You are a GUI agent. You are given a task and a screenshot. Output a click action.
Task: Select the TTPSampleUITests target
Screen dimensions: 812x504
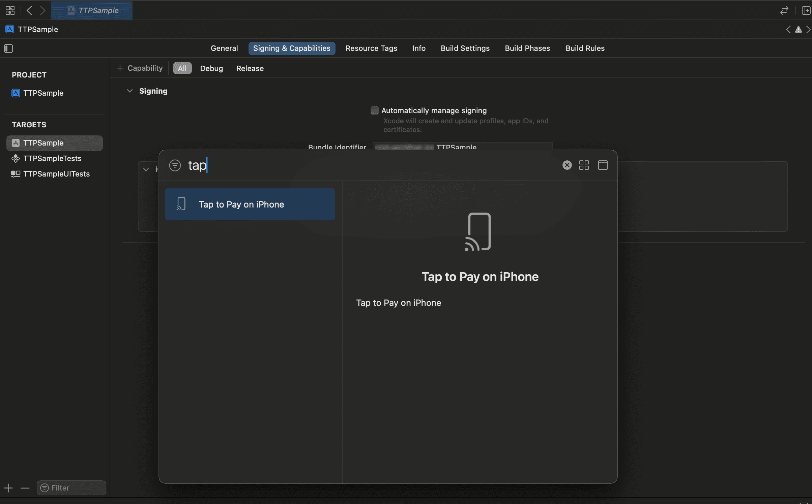coord(56,174)
